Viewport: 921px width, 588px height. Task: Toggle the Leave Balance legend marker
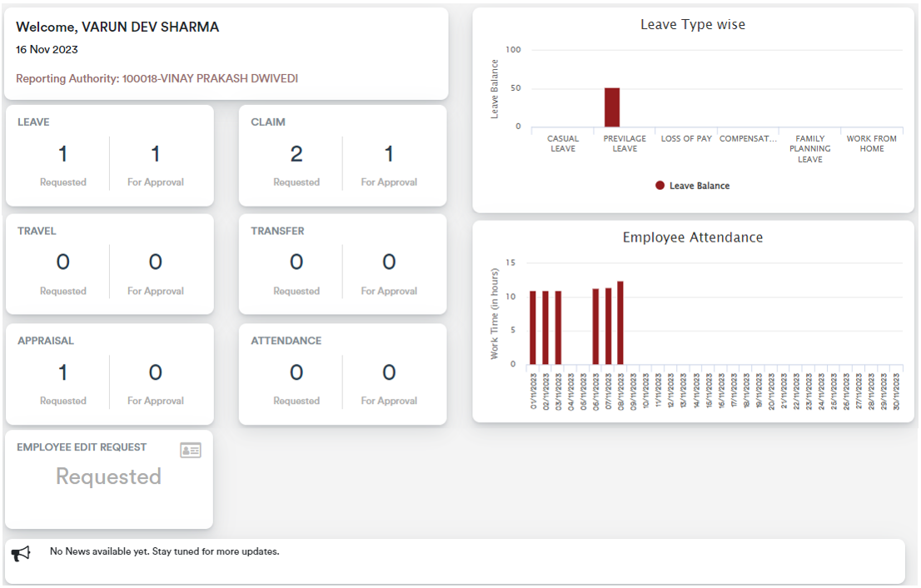click(x=660, y=186)
